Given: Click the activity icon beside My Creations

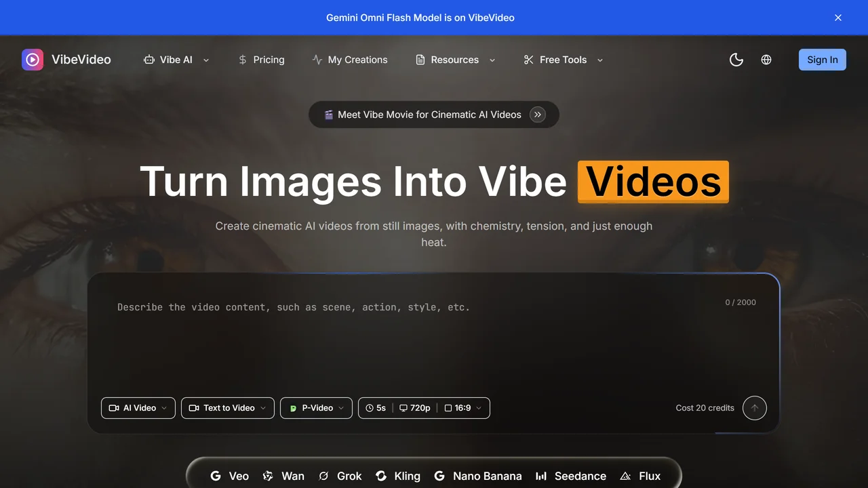Looking at the screenshot, I should pos(317,60).
